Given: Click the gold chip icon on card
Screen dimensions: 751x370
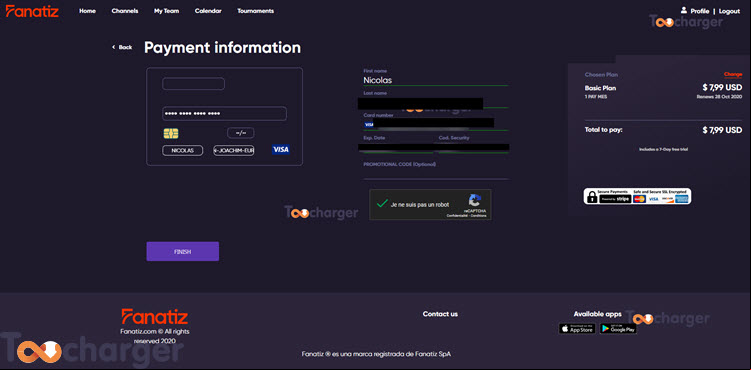Looking at the screenshot, I should [171, 133].
